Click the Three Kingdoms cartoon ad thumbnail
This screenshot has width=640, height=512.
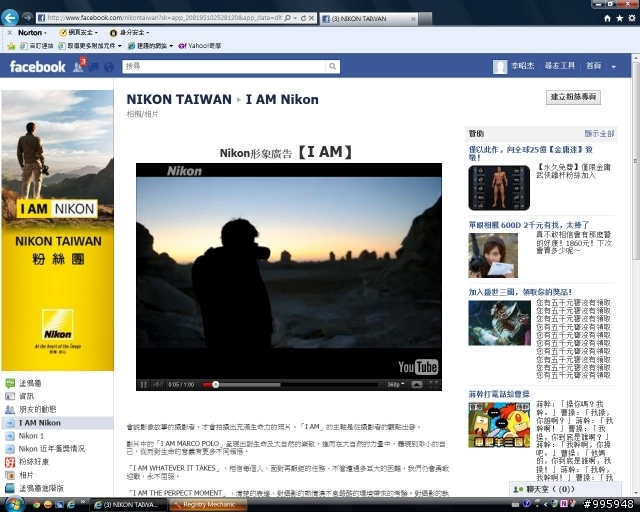499,425
